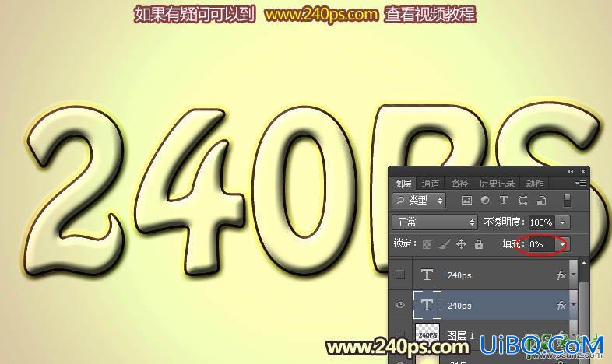The width and height of the screenshot is (612, 364).
Task: Open the 正常 blend mode dropdown
Action: tap(434, 222)
